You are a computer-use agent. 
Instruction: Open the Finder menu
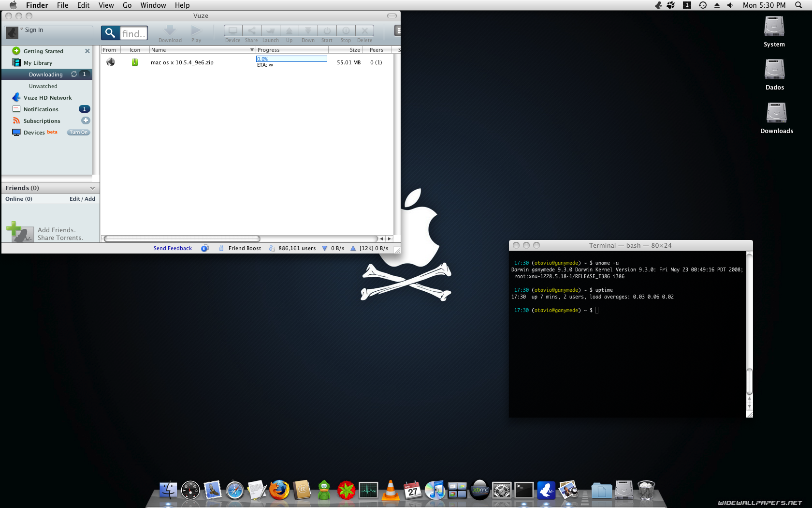(37, 5)
